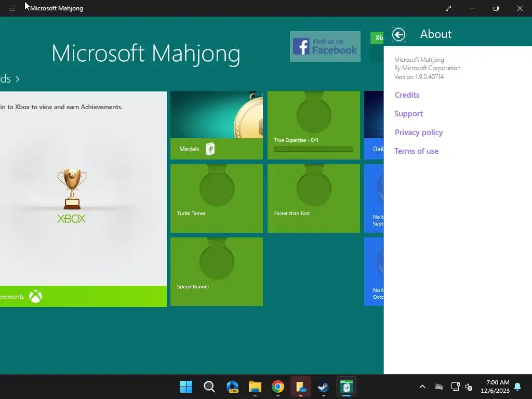Open the Faster than Fast medal tile
The image size is (532, 399).
coord(313,198)
